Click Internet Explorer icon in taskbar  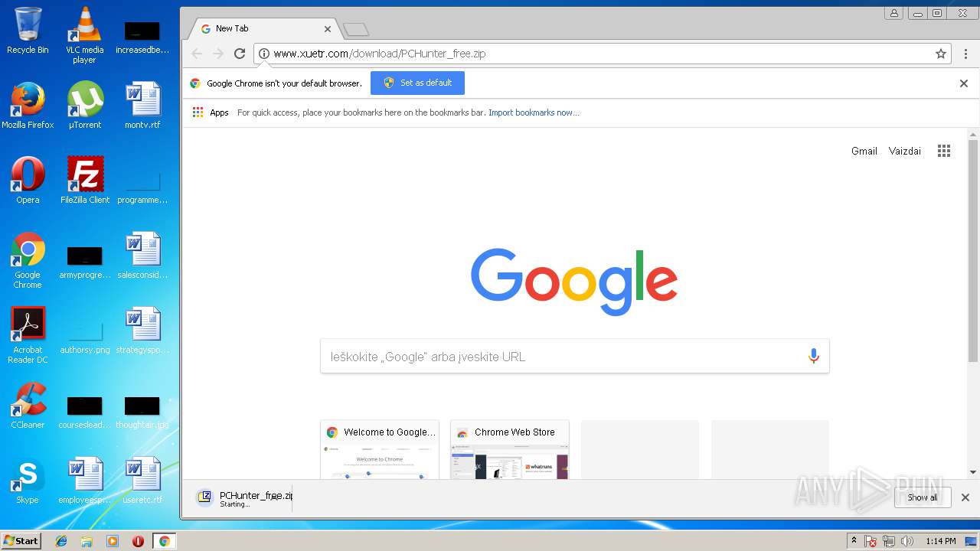[x=61, y=541]
